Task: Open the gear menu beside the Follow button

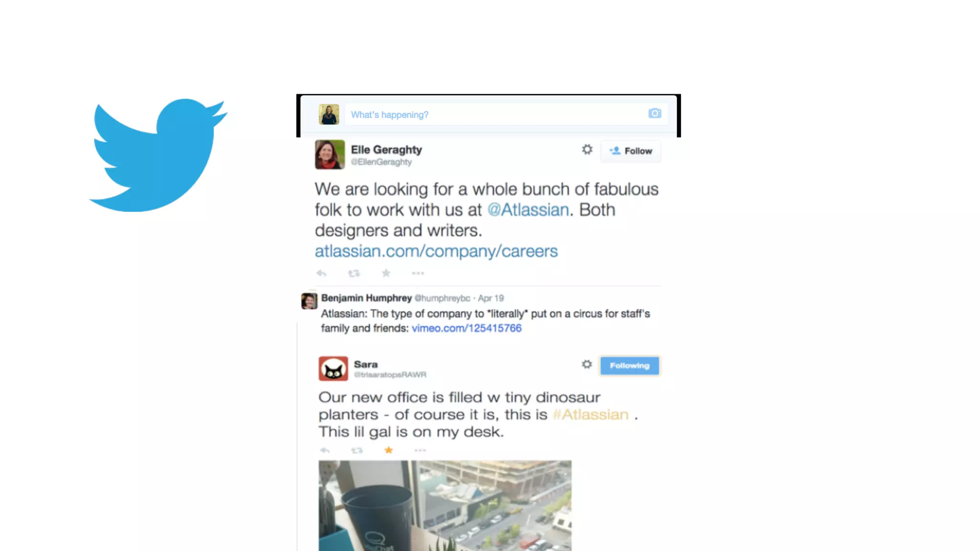Action: click(x=587, y=150)
